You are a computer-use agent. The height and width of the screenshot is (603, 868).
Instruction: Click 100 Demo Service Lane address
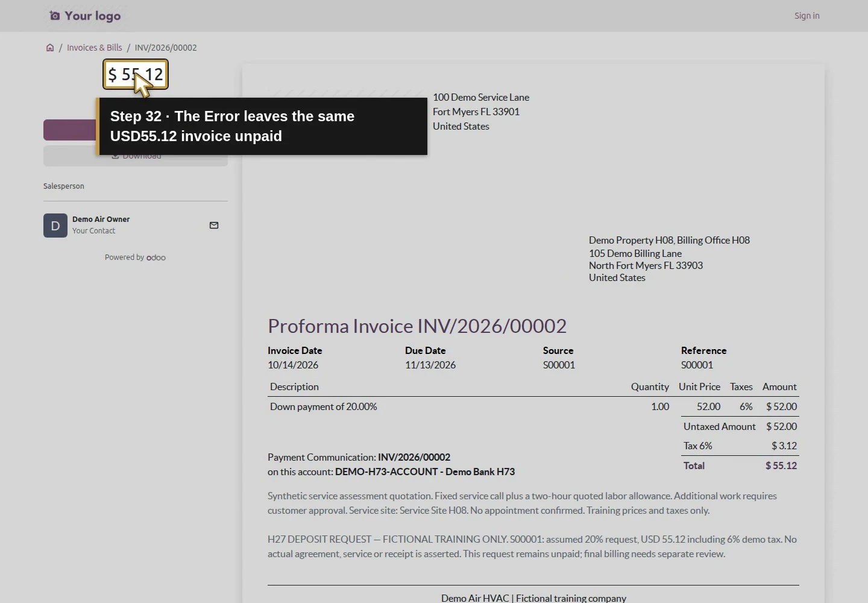[481, 97]
